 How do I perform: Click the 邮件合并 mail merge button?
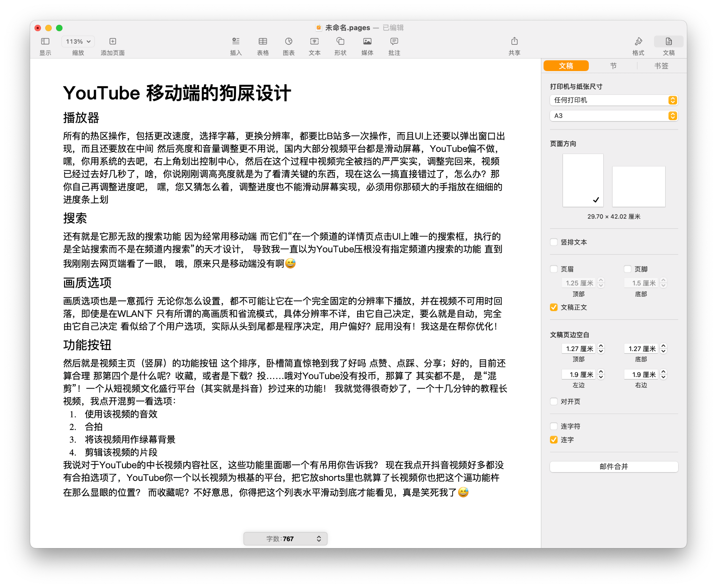[613, 466]
